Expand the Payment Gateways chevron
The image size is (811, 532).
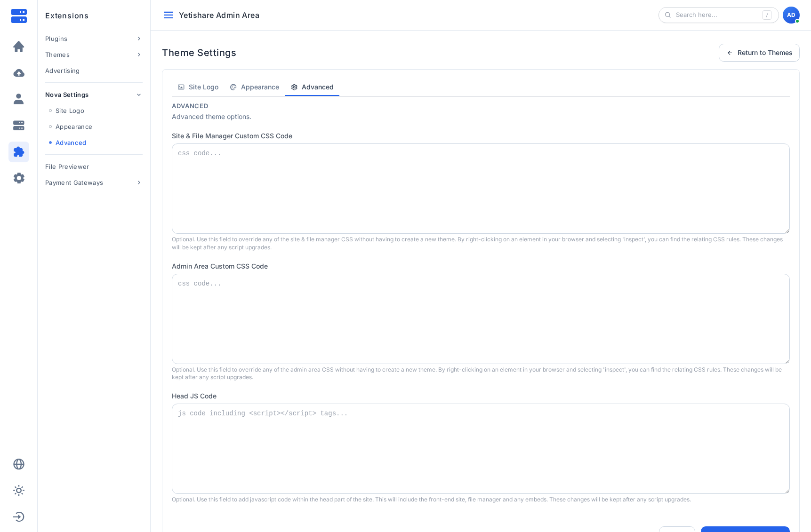[139, 183]
